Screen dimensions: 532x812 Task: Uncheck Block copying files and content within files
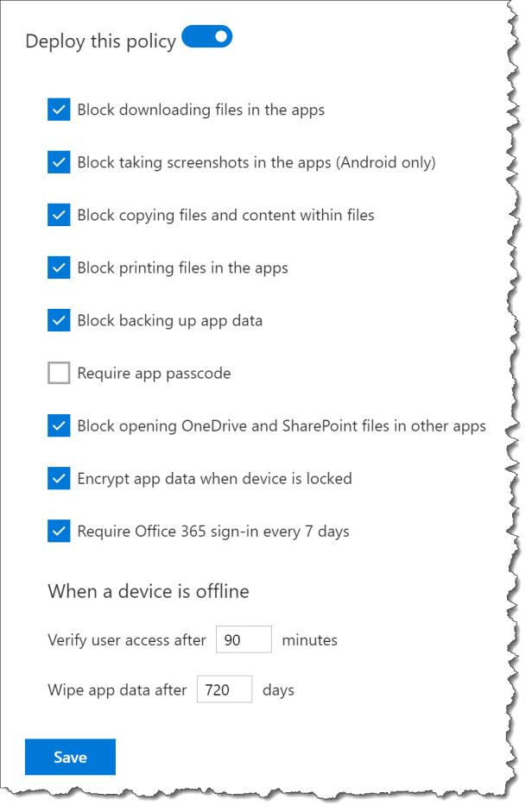58,215
